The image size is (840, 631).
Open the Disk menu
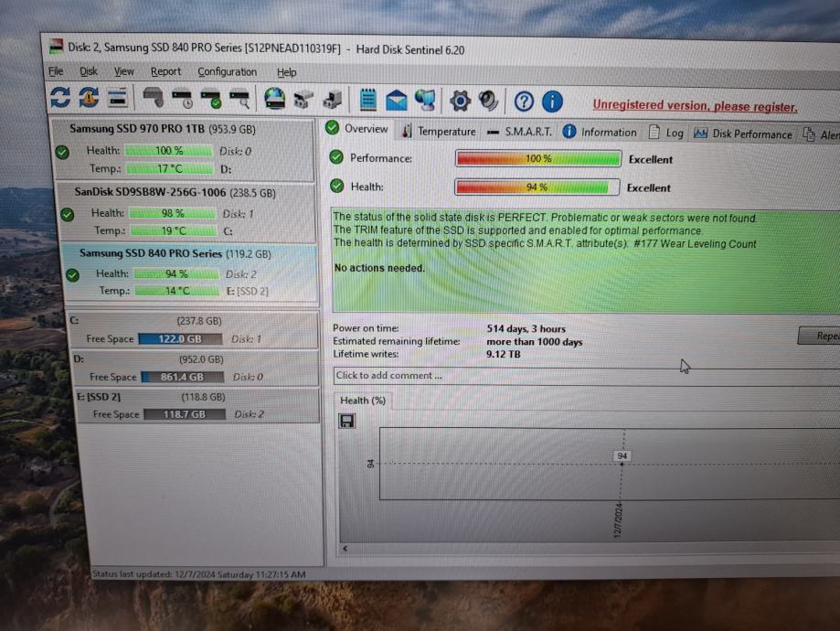pyautogui.click(x=89, y=71)
